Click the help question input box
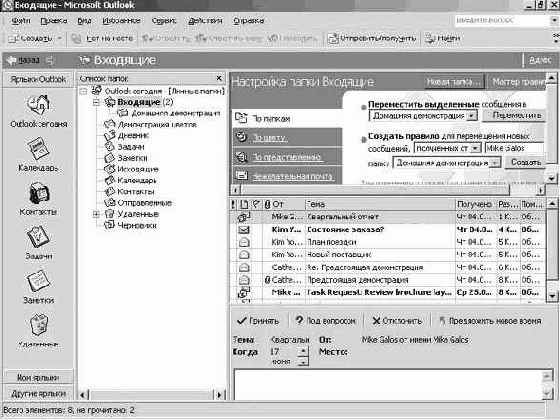Viewport: 560px width, 420px height. 502,20
